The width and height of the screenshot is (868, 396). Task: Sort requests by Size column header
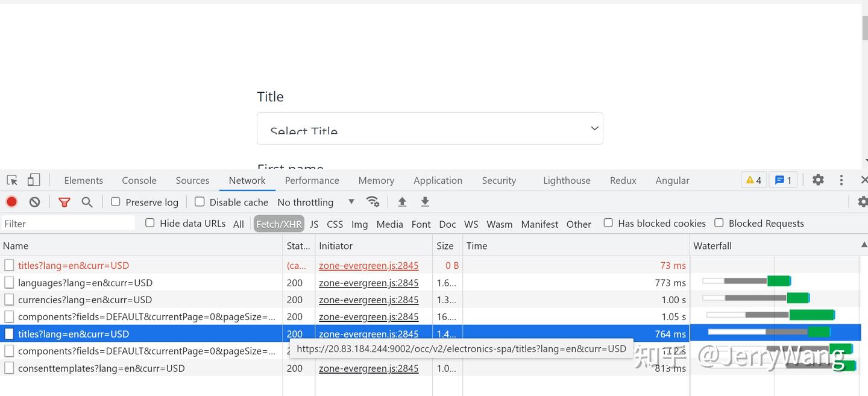[x=447, y=245]
